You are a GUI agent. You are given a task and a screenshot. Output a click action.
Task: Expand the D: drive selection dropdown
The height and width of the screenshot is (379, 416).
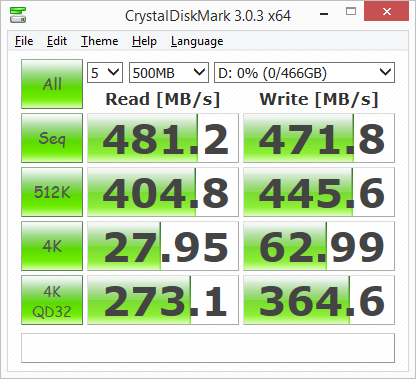coord(304,72)
